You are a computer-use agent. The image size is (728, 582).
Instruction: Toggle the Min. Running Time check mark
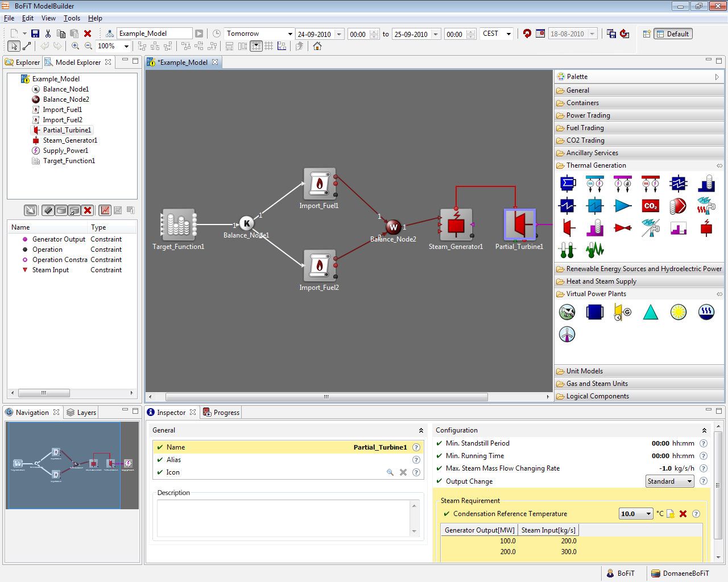439,456
